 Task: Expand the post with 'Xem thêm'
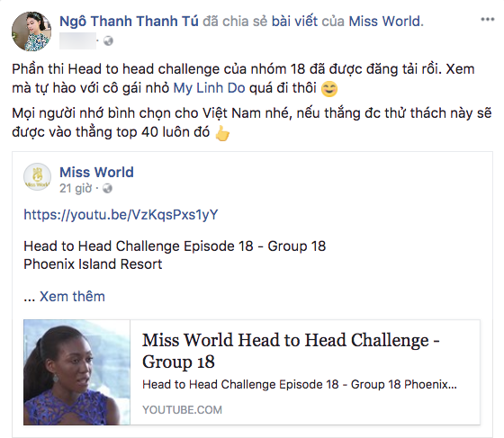pyautogui.click(x=72, y=297)
